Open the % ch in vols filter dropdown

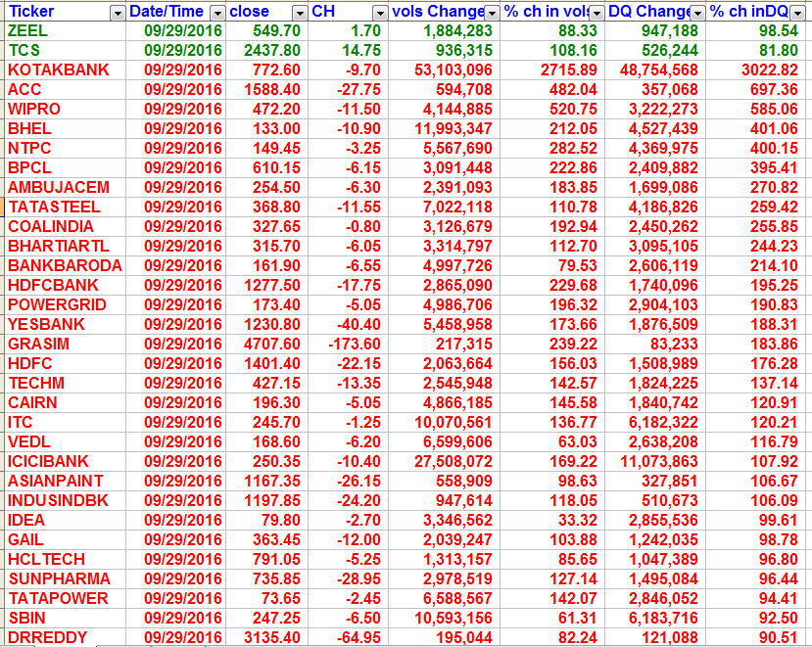(597, 12)
